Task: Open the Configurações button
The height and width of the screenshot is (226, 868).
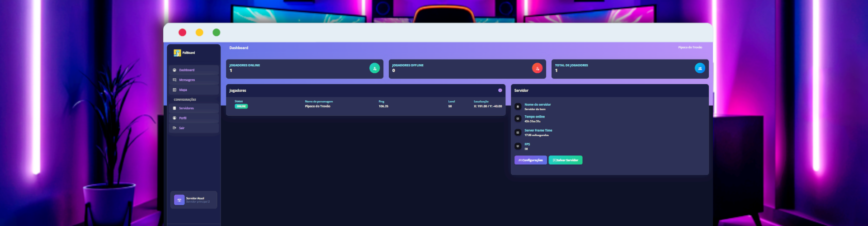Action: click(530, 160)
